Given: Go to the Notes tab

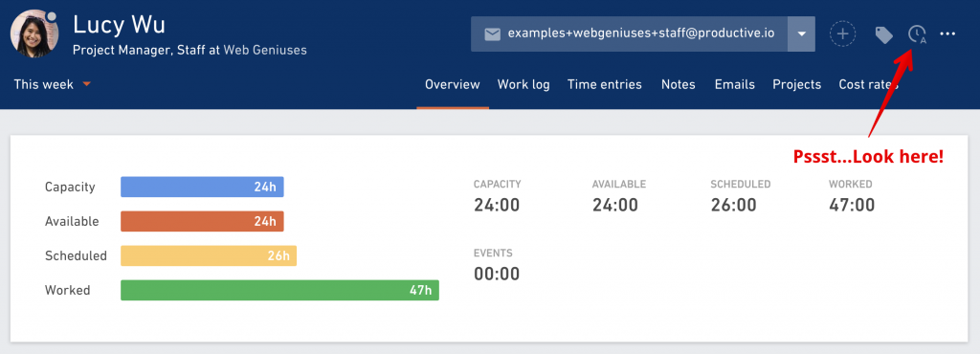Looking at the screenshot, I should click(x=679, y=84).
